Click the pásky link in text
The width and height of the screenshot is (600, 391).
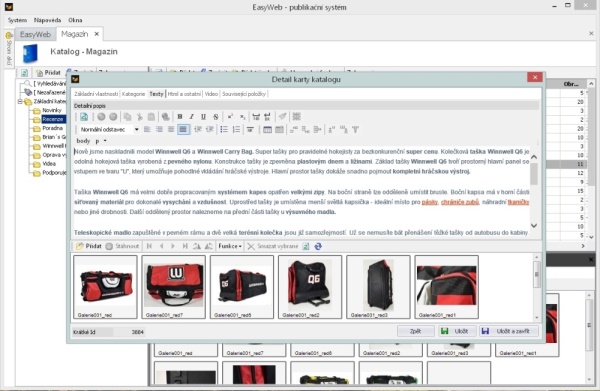point(430,202)
